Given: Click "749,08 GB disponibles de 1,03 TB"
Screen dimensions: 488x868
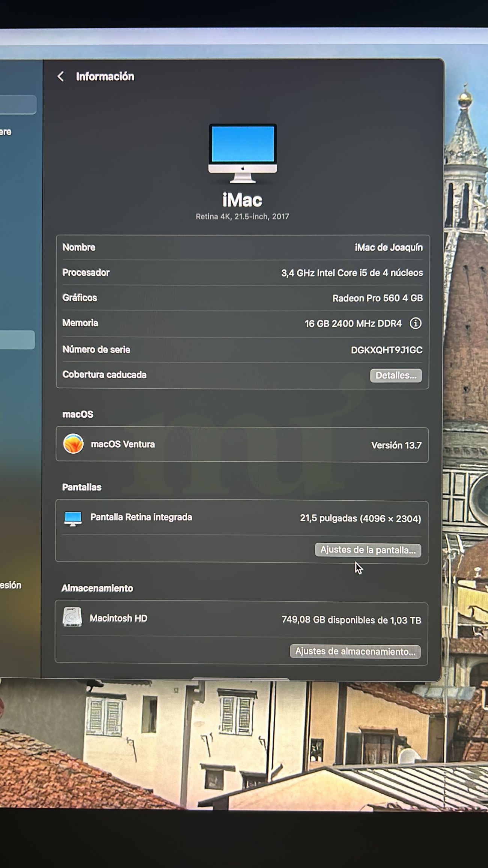Looking at the screenshot, I should [x=351, y=620].
